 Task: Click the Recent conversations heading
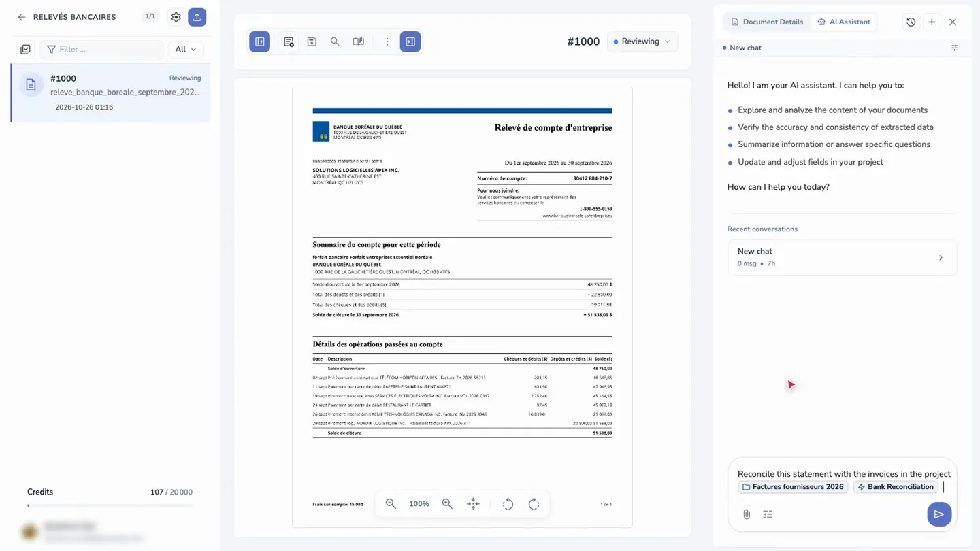pos(762,229)
